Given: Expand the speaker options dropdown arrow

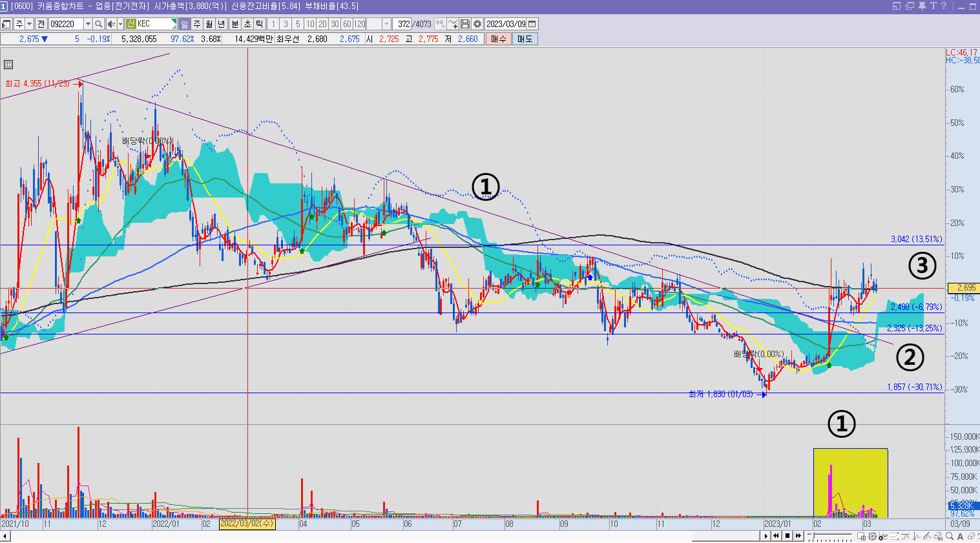Looking at the screenshot, I should pyautogui.click(x=120, y=24).
